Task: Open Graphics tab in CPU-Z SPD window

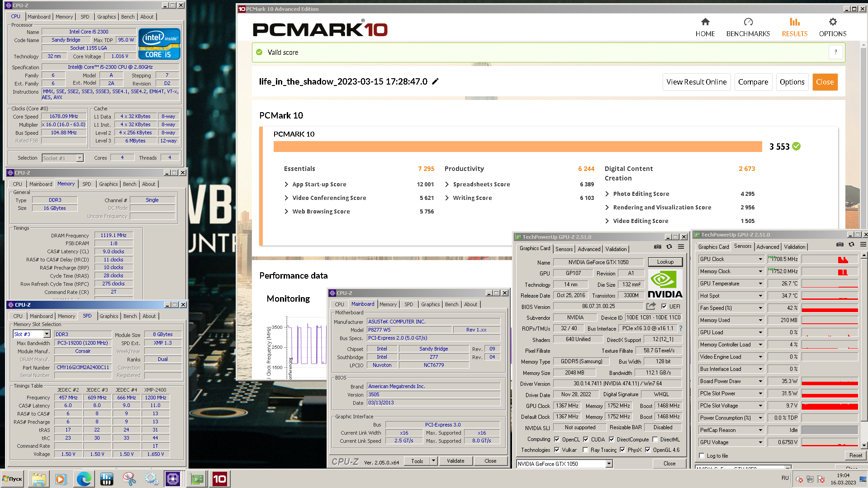Action: [109, 316]
